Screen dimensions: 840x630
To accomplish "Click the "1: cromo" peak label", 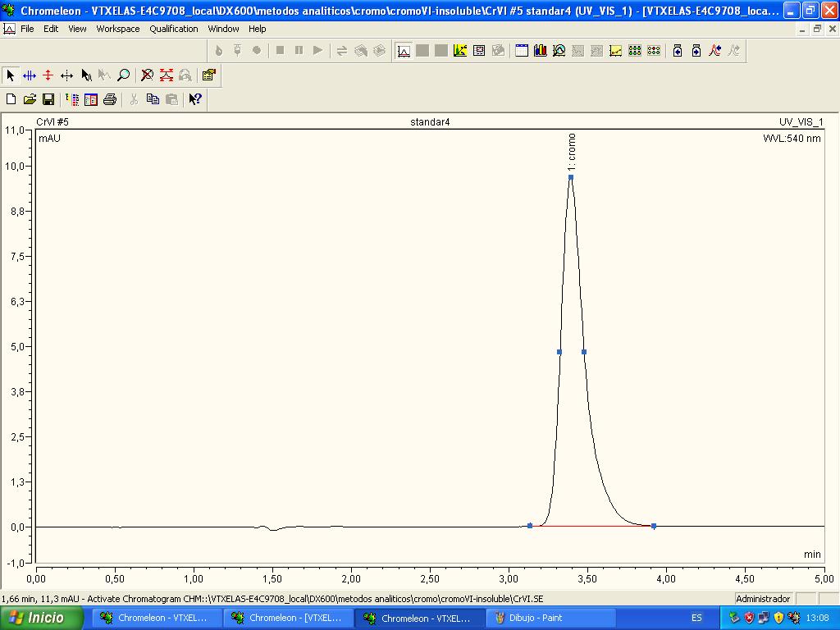I will tap(572, 151).
